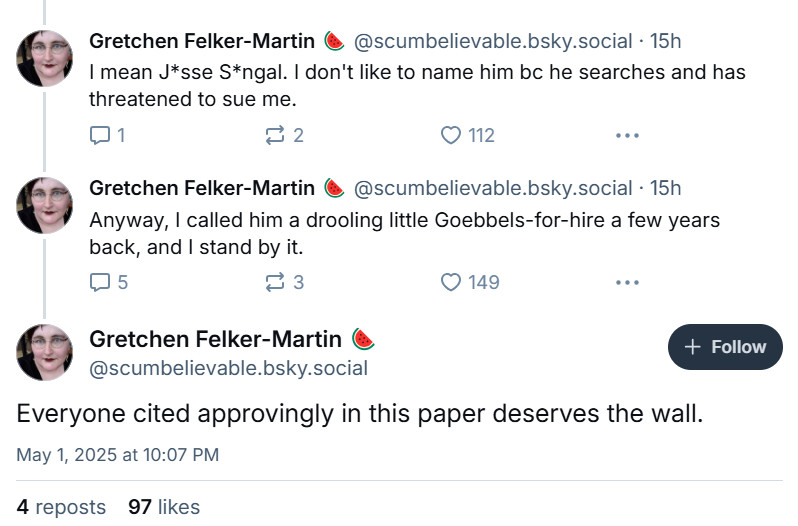798x526 pixels.
Task: View the 4 reposts list
Action: click(x=61, y=507)
